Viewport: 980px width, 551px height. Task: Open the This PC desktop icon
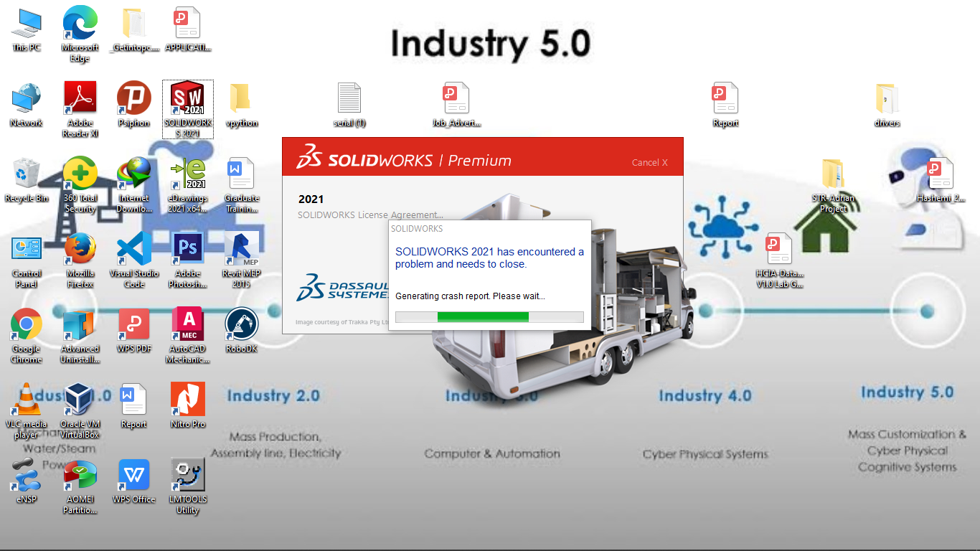click(x=26, y=30)
